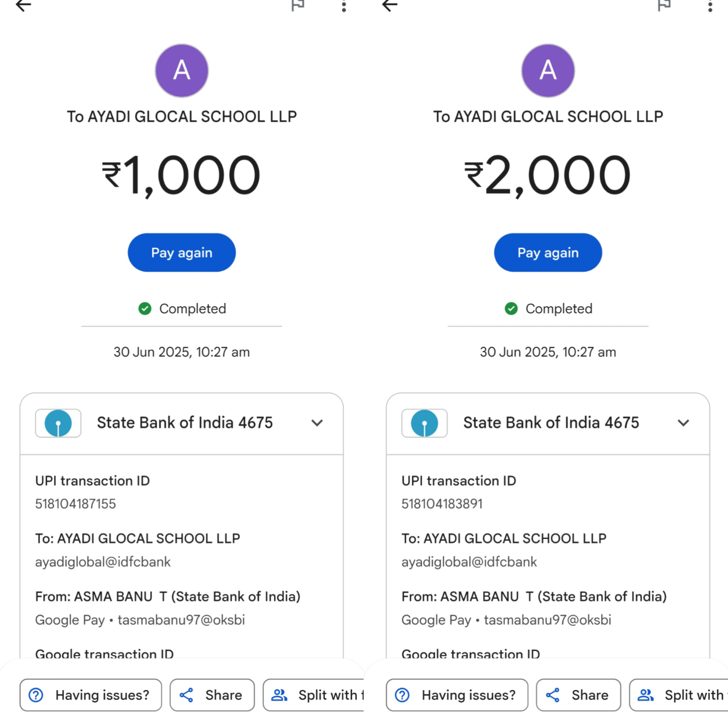Share the ₹2,000 transaction receipt
The image size is (728, 728).
click(578, 695)
